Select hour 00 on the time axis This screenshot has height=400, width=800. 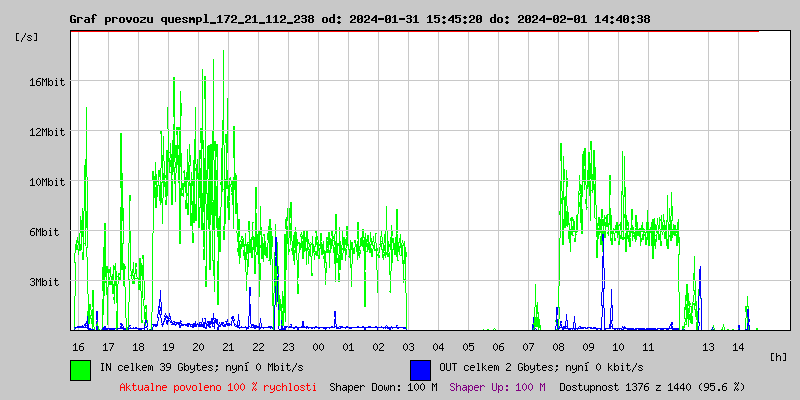coord(318,346)
